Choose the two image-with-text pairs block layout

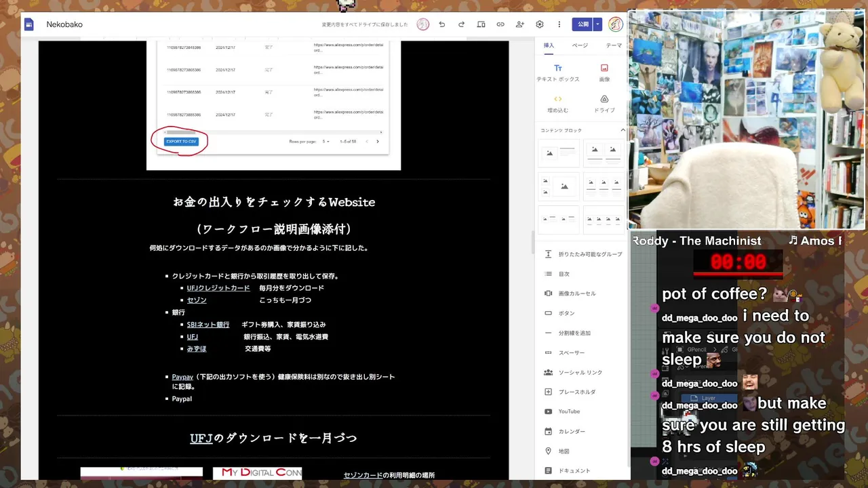tap(559, 220)
